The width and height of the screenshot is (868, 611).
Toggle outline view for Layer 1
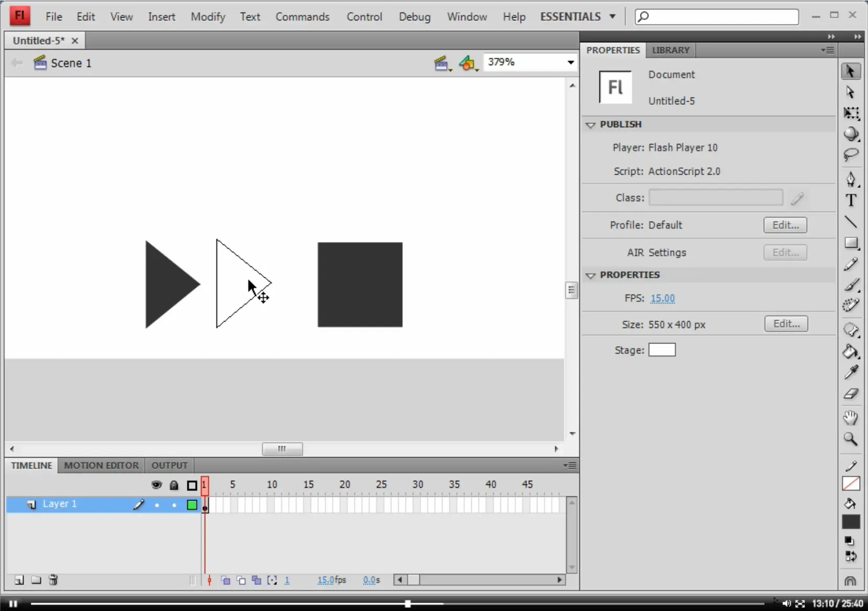coord(192,505)
